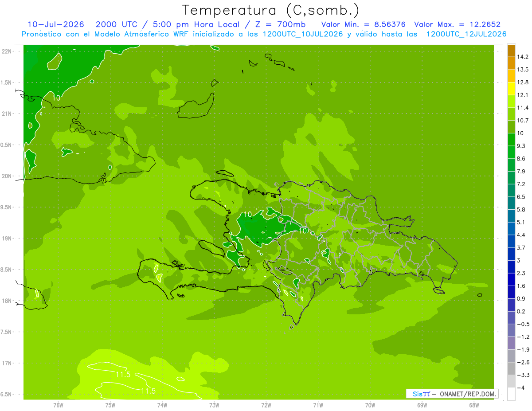Click the '71W' longitude label

[318, 404]
